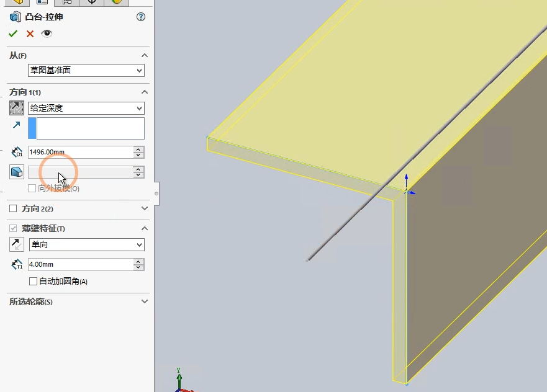Viewport: 547px width, 392px height.
Task: Click reverse direction icon in 方向1
Action: click(17, 108)
